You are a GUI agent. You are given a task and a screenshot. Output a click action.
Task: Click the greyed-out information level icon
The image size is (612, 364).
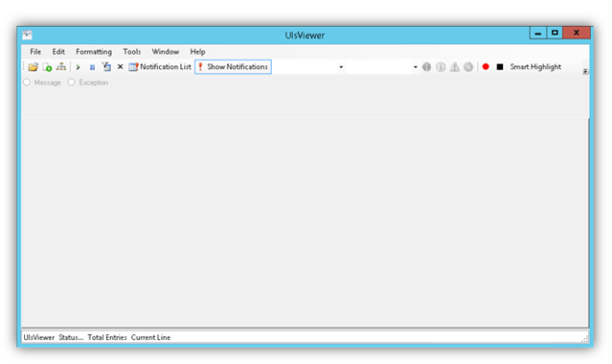(x=440, y=67)
